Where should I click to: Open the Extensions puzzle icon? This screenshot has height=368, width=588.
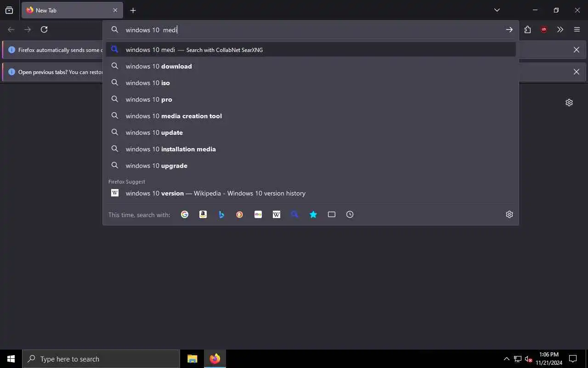click(527, 29)
